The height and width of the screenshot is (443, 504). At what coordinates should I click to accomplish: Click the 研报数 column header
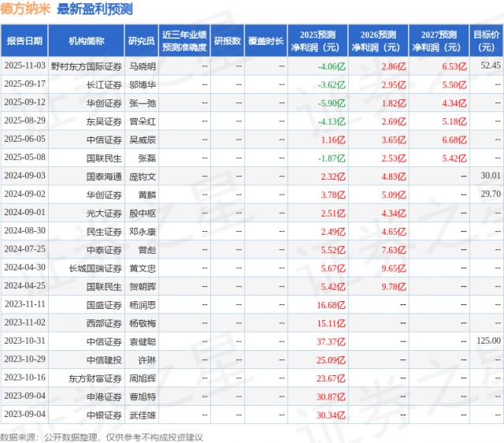coord(227,40)
